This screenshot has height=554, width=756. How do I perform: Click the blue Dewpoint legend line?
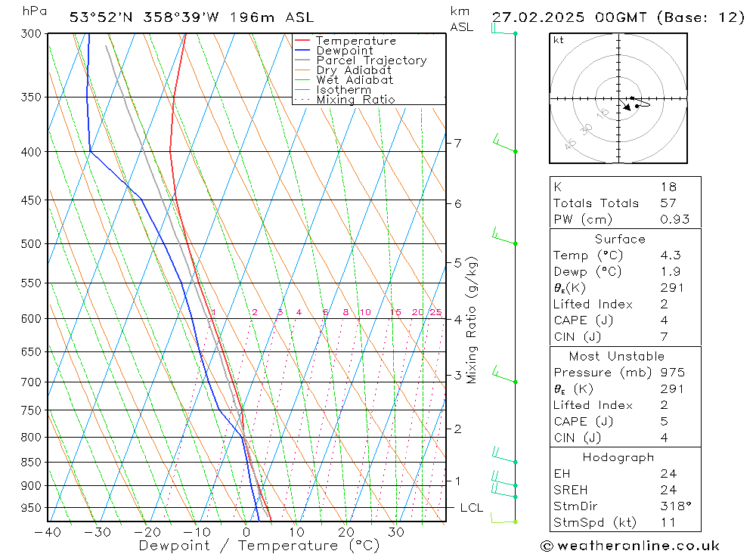click(x=302, y=50)
